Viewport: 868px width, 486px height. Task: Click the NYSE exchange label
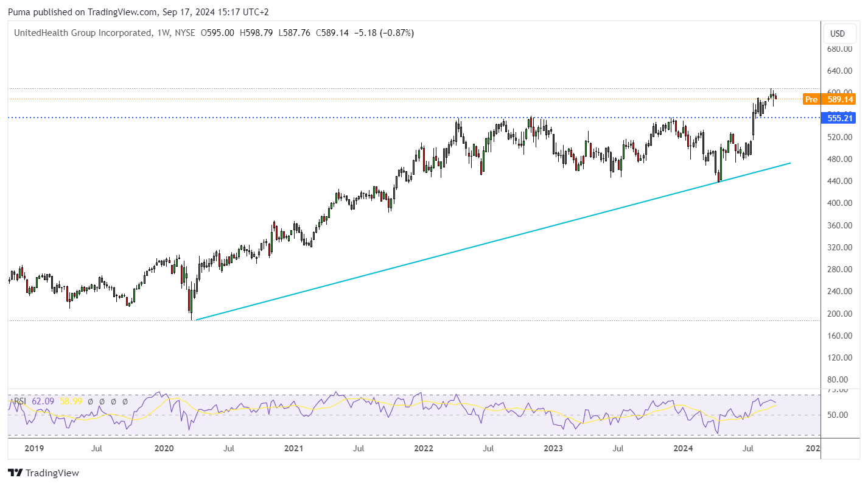184,33
